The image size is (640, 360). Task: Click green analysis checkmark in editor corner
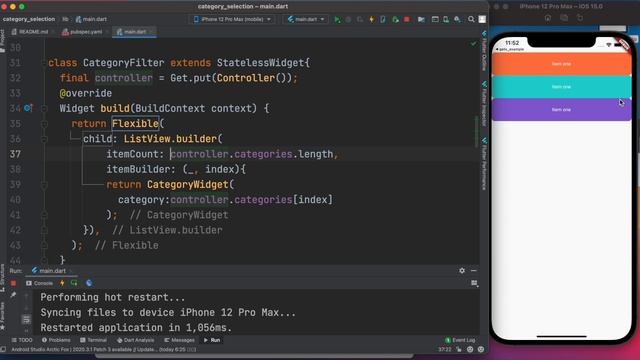(x=473, y=44)
